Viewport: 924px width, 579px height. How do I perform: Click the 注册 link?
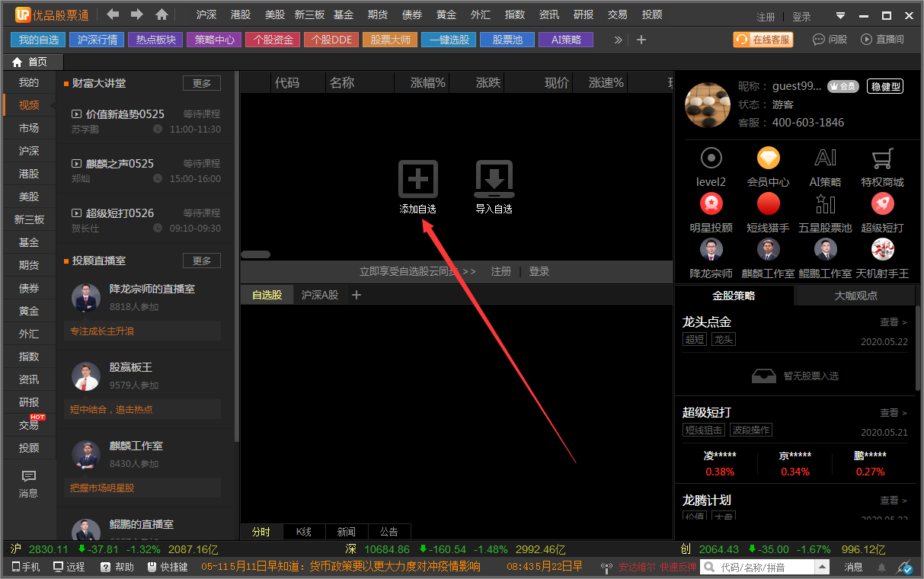[765, 15]
